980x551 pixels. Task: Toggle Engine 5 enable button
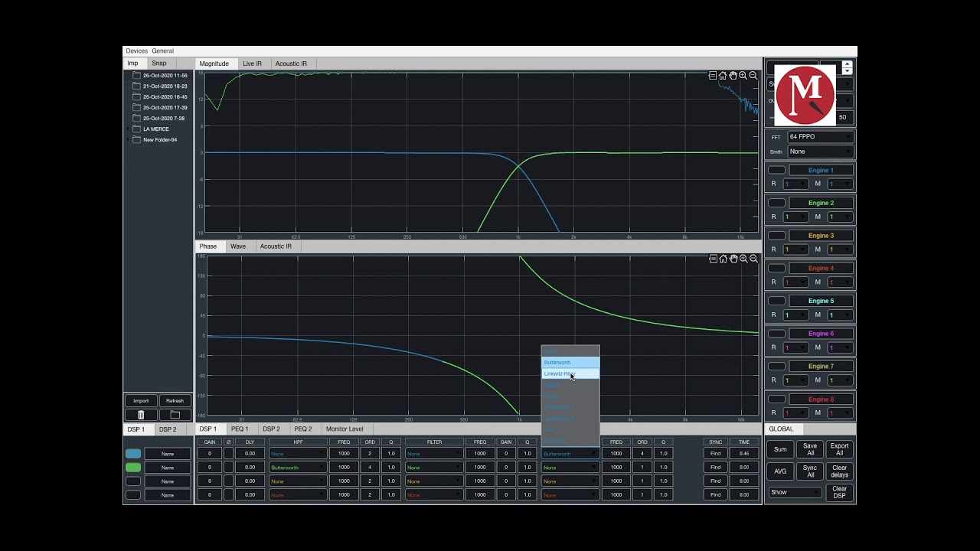point(776,301)
